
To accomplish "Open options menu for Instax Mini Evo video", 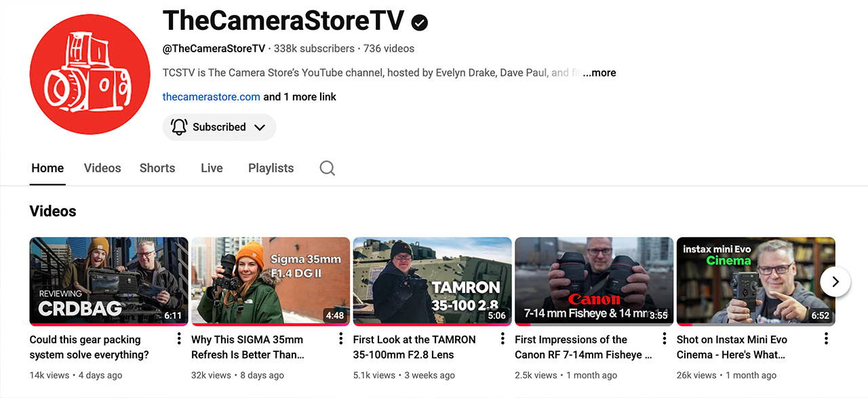I will pyautogui.click(x=826, y=339).
